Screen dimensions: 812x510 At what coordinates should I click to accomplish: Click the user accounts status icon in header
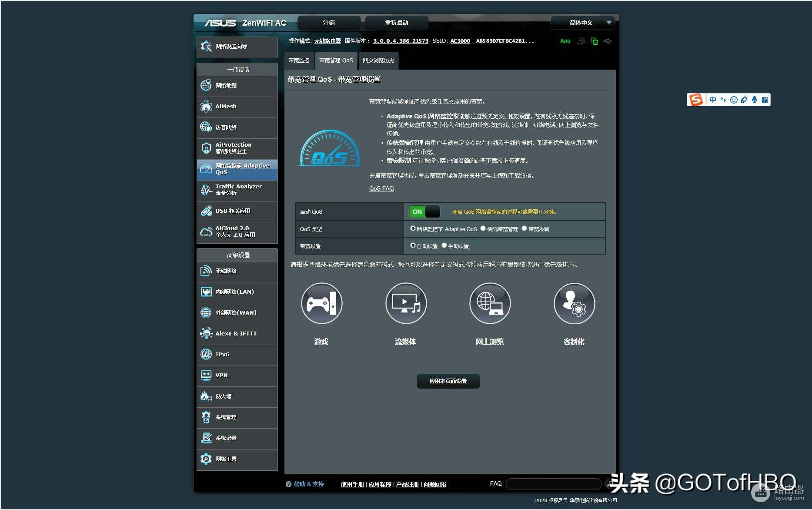(x=581, y=41)
